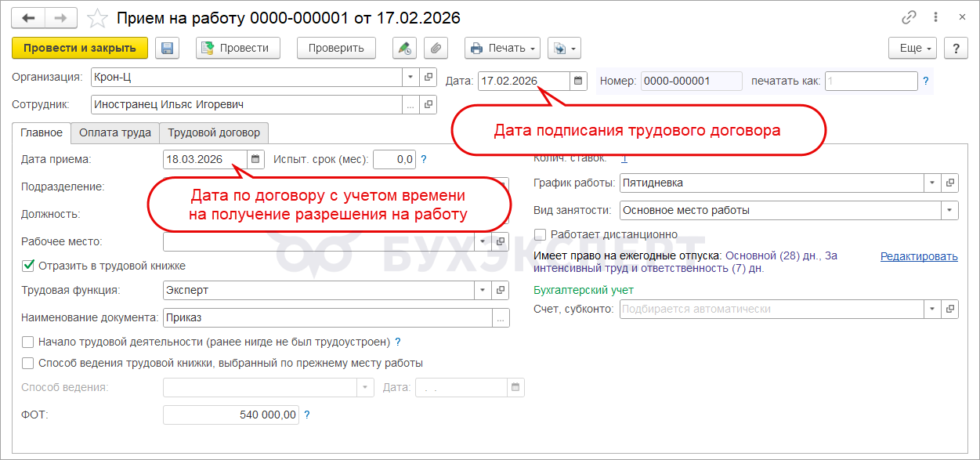Open Счет, субконто record with open icon
The image size is (980, 460).
pos(950,309)
